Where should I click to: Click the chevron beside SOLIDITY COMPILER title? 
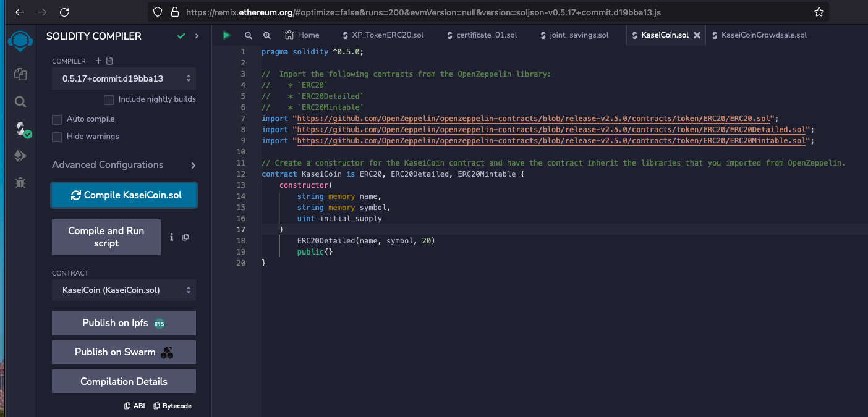pos(197,36)
